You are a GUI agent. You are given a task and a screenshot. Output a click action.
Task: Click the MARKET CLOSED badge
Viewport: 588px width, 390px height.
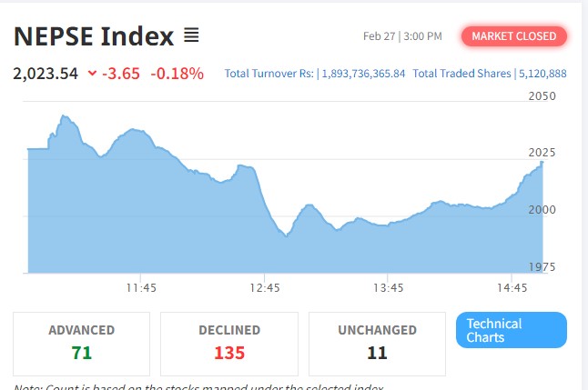(514, 36)
